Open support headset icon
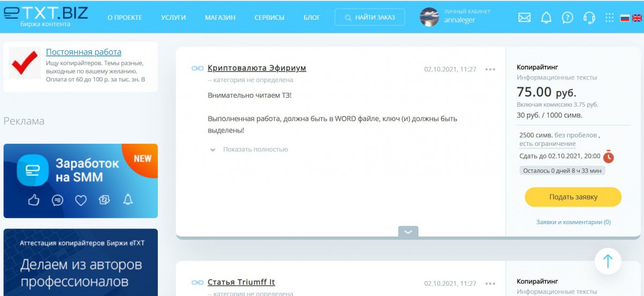644x296 pixels. tap(589, 18)
